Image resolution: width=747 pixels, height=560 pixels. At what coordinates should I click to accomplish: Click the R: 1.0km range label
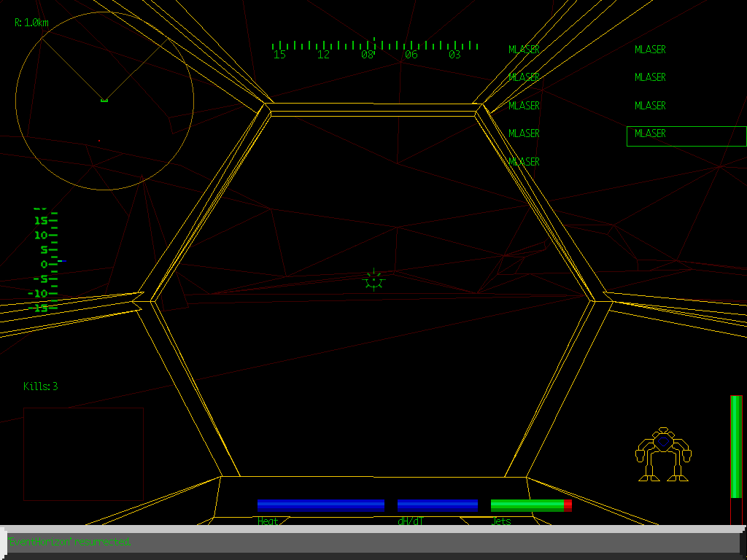(x=29, y=23)
